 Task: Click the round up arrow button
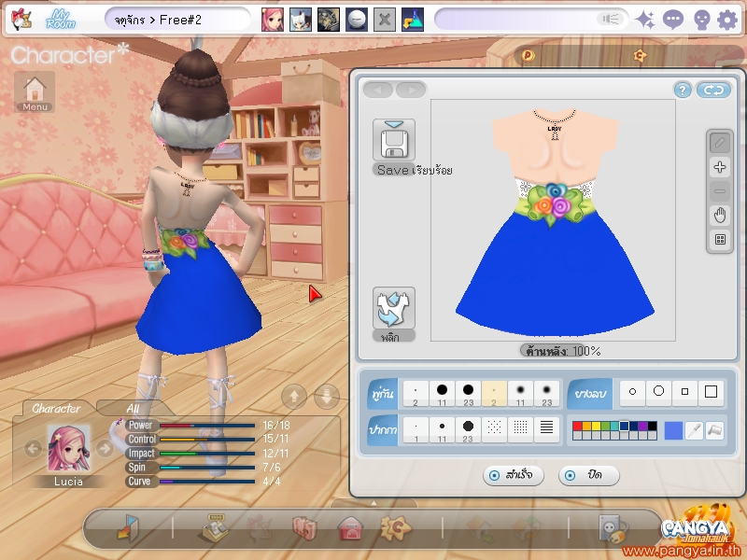click(x=294, y=396)
